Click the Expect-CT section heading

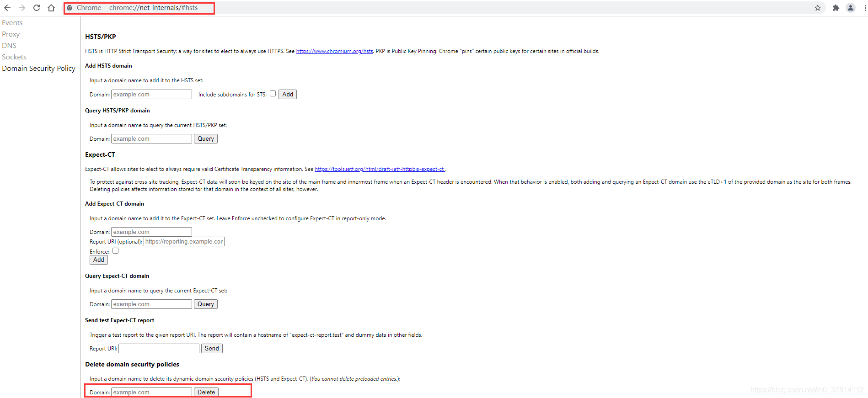point(100,155)
